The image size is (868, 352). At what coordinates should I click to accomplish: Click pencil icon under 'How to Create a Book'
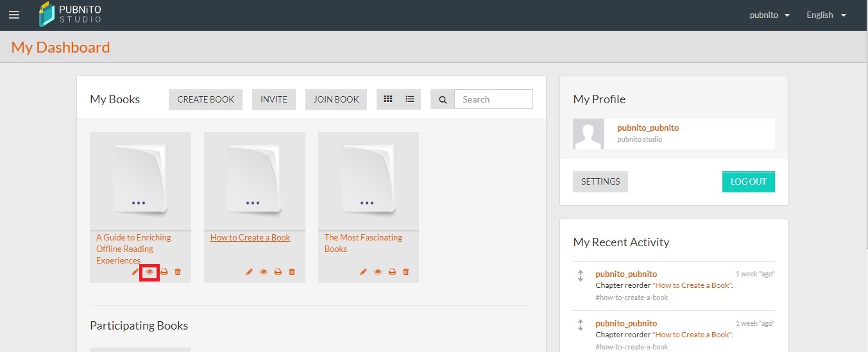point(250,272)
